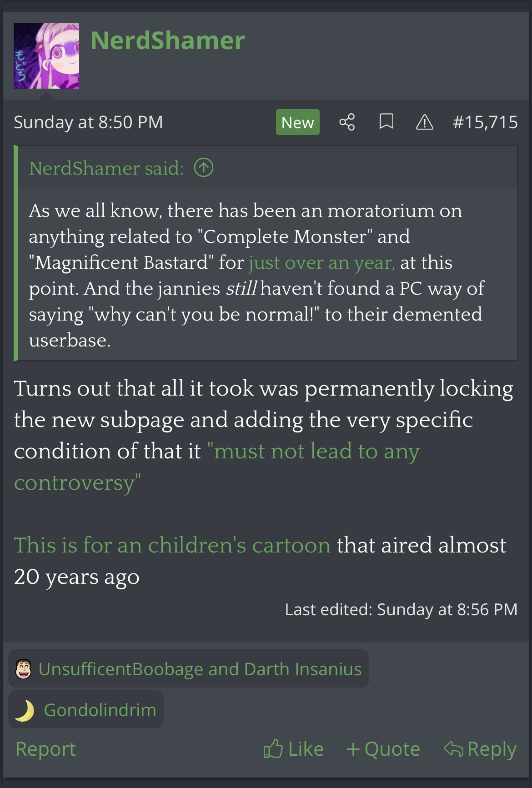View UnsufficentBoobage and Darth Insanius reactions
This screenshot has height=788, width=532.
(200, 669)
